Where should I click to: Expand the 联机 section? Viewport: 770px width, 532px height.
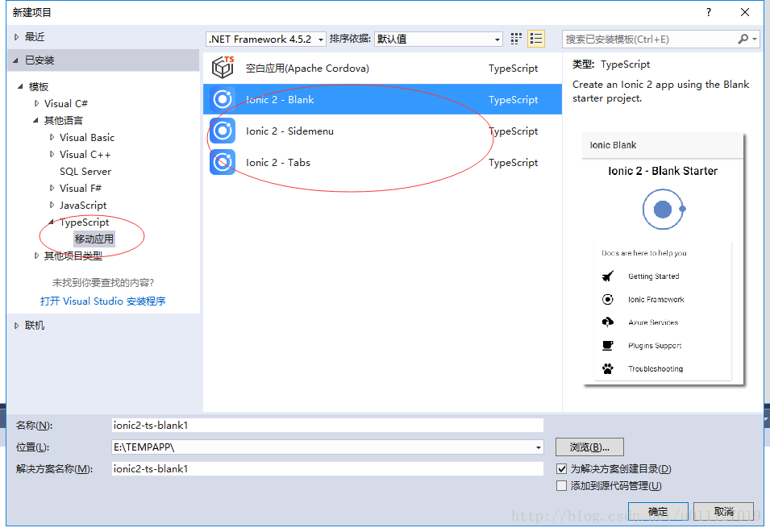pos(16,326)
